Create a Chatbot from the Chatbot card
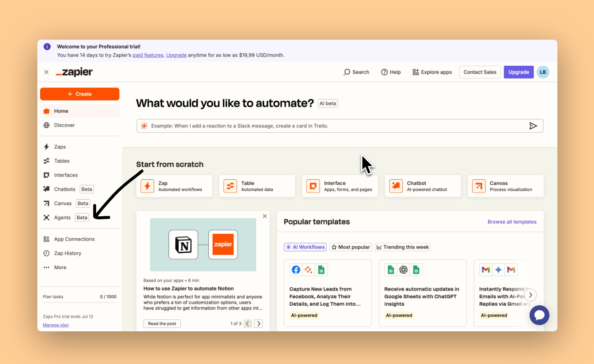Image resolution: width=594 pixels, height=364 pixels. [x=423, y=186]
